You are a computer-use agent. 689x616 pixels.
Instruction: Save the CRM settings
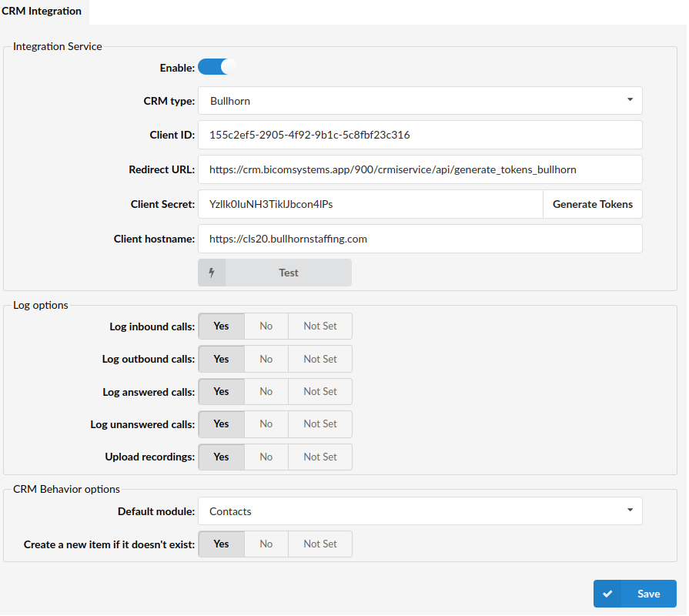click(635, 594)
